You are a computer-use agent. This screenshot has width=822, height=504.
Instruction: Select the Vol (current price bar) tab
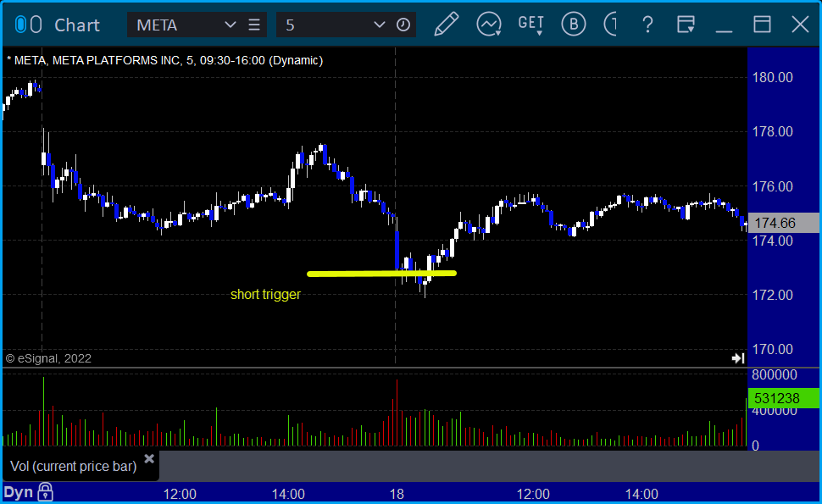(x=74, y=466)
